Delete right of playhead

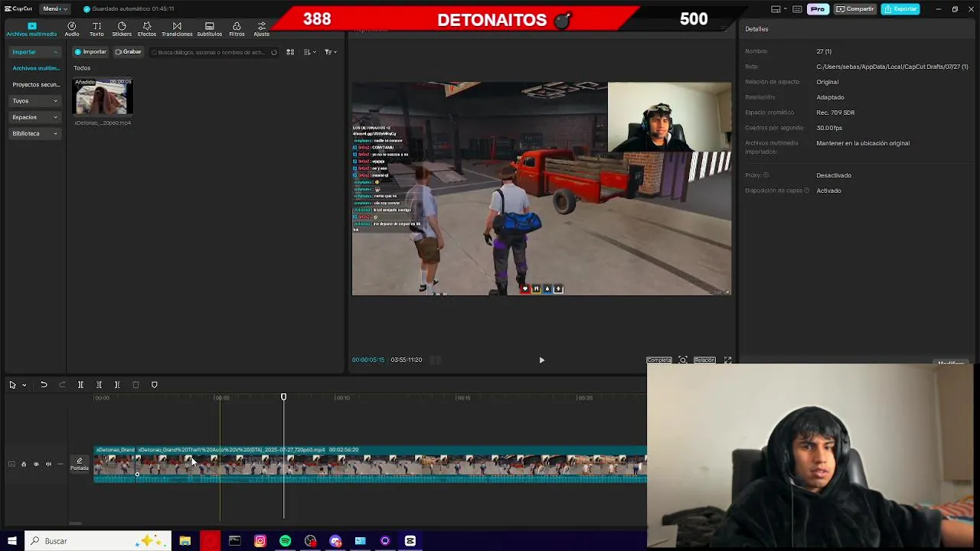pyautogui.click(x=117, y=385)
